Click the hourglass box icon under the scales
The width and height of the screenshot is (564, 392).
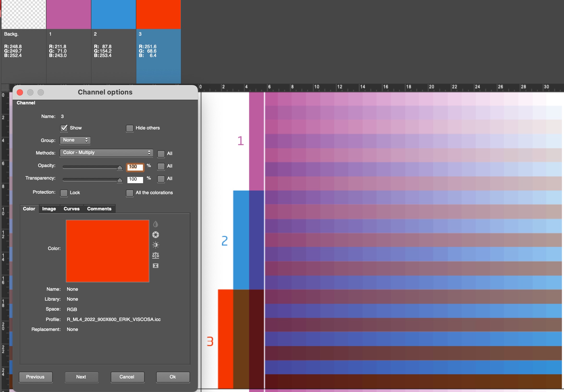(x=155, y=266)
